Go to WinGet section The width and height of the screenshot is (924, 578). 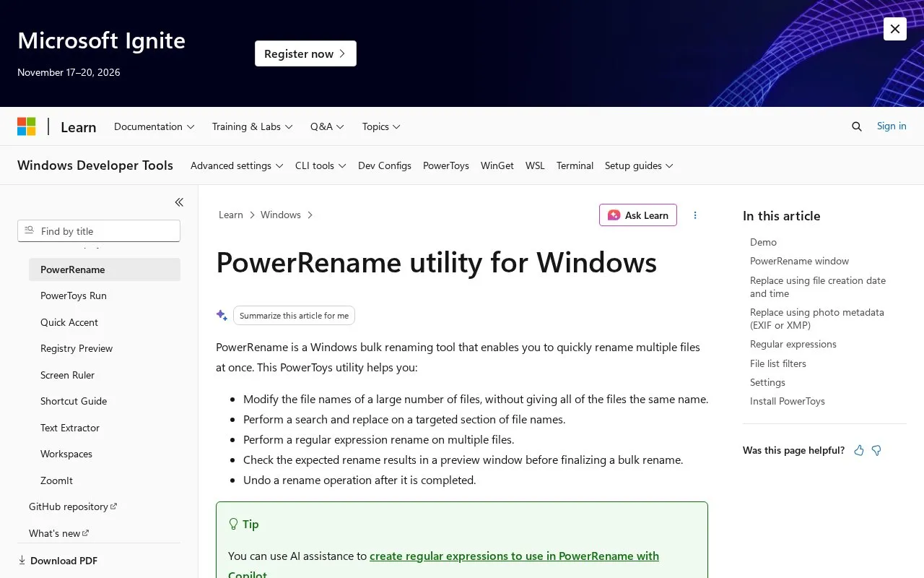(497, 165)
